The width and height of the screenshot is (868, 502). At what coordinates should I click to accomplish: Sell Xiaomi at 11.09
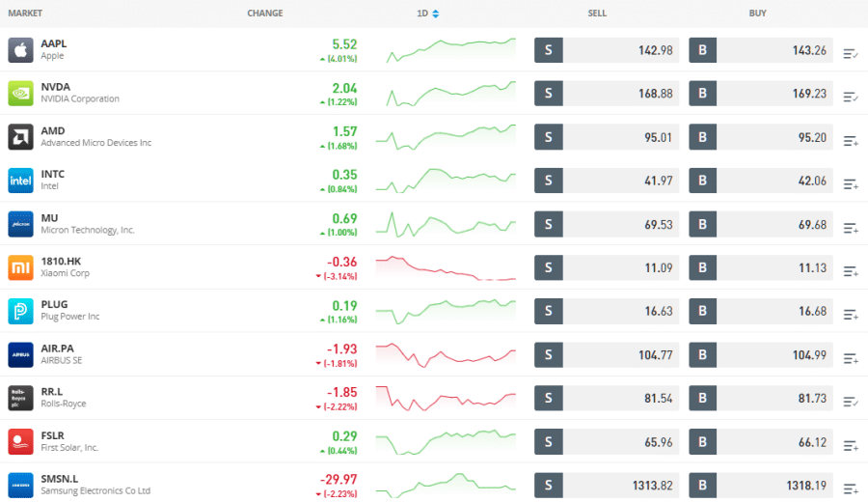pos(607,267)
